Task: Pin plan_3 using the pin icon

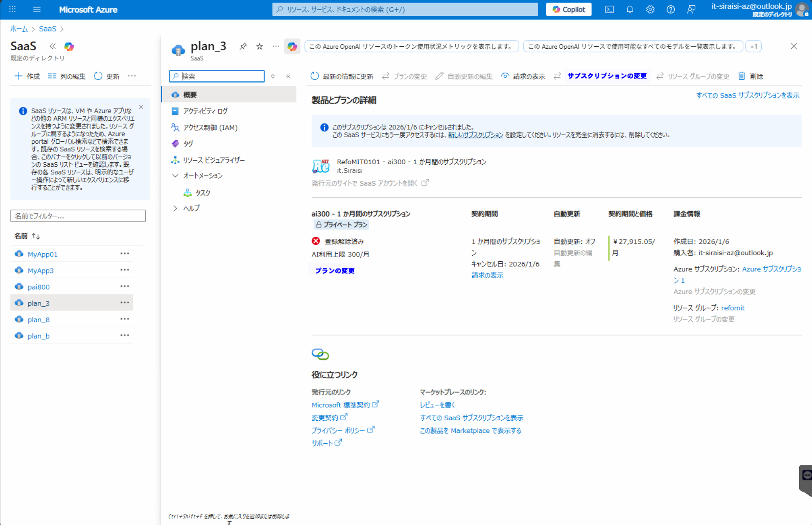Action: coord(243,46)
